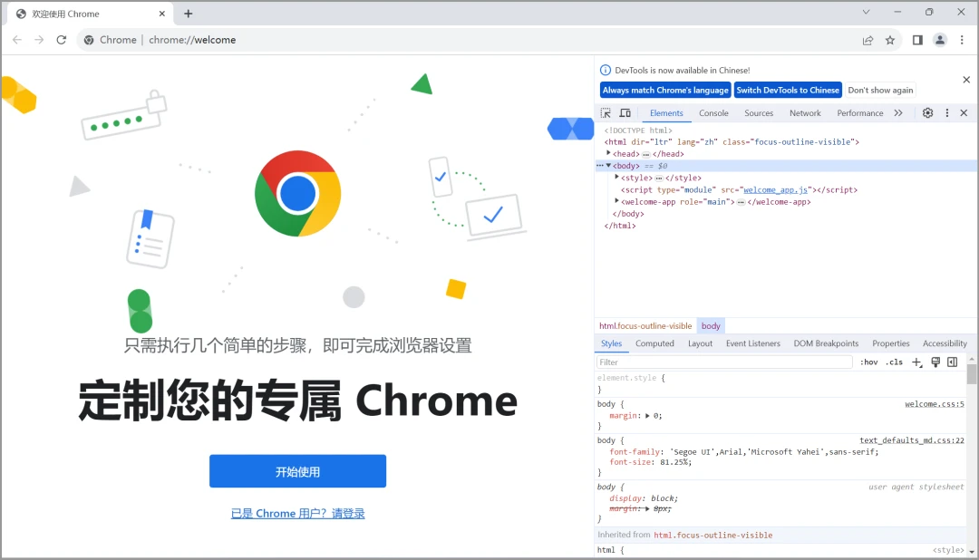This screenshot has width=979, height=560.
Task: Click Don't show again
Action: point(880,90)
